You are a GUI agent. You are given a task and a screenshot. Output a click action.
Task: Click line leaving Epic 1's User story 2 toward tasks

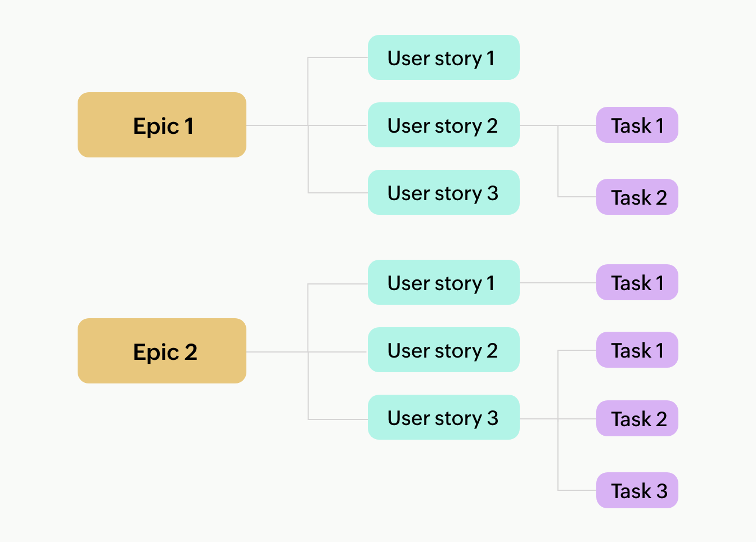[538, 125]
